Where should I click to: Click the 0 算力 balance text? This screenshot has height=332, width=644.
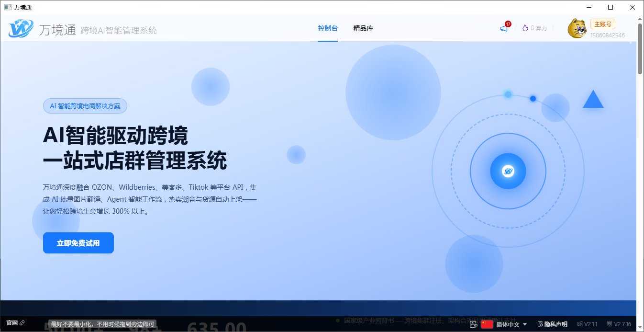pyautogui.click(x=539, y=28)
